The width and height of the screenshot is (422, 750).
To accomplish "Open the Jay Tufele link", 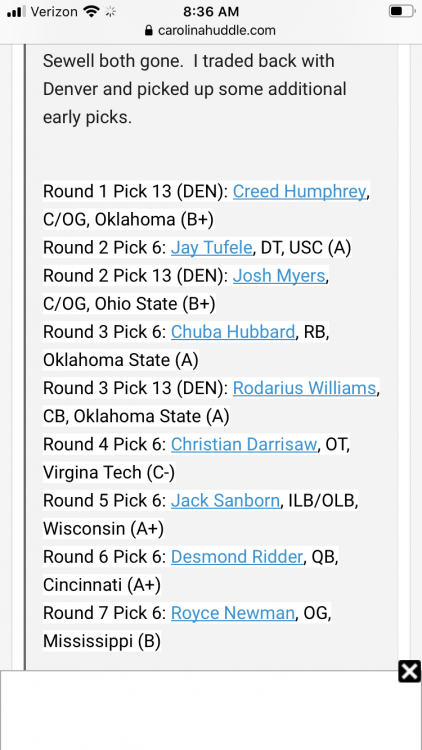I will (211, 248).
